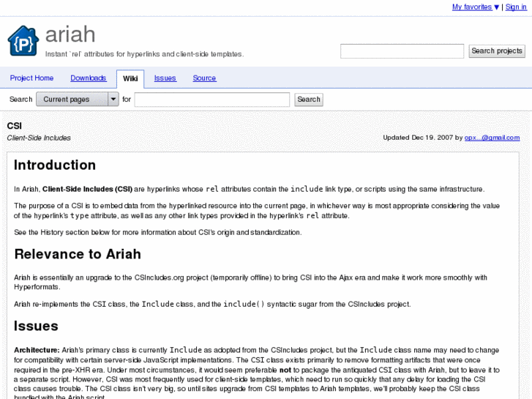Switch to the Downloads tab
This screenshot has height=399, width=532.
click(x=89, y=78)
